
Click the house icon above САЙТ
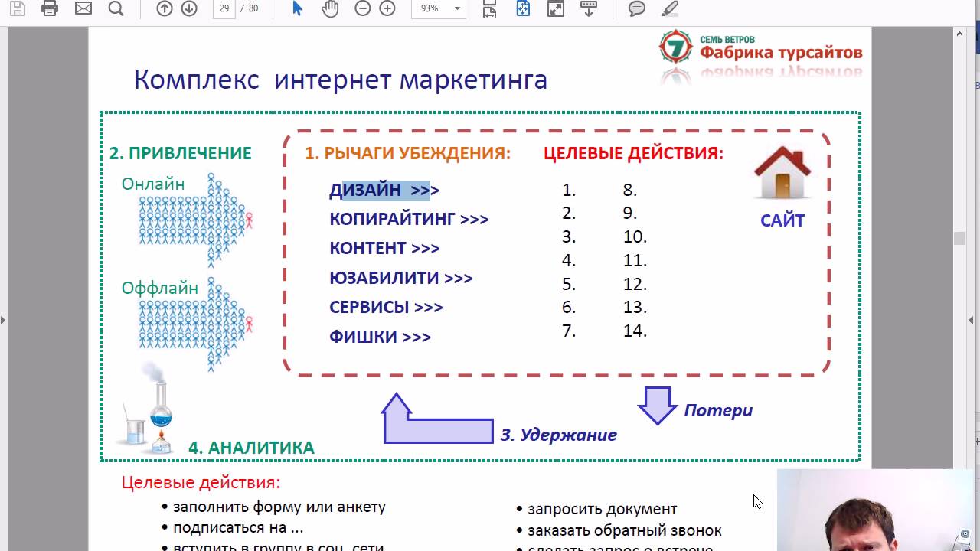click(782, 173)
